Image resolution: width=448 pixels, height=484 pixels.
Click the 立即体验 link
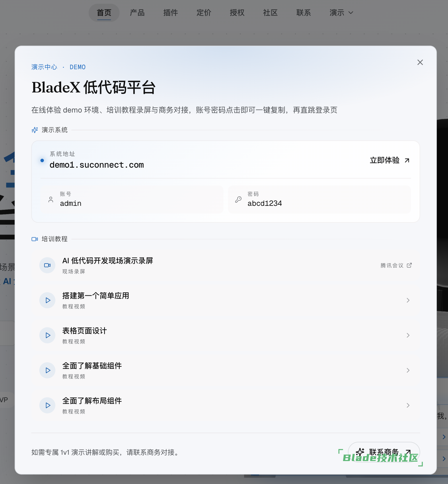coord(389,160)
